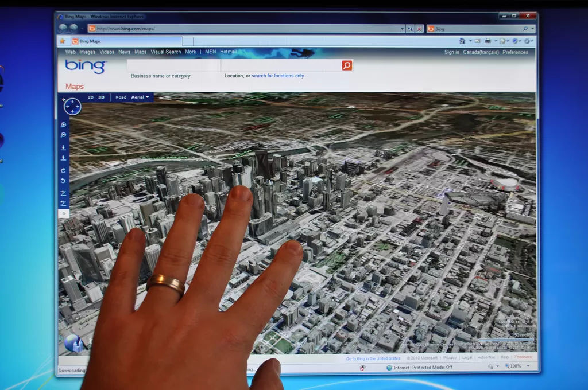Image resolution: width=588 pixels, height=390 pixels.
Task: Click the Print icon in the command bar
Action: coord(488,41)
